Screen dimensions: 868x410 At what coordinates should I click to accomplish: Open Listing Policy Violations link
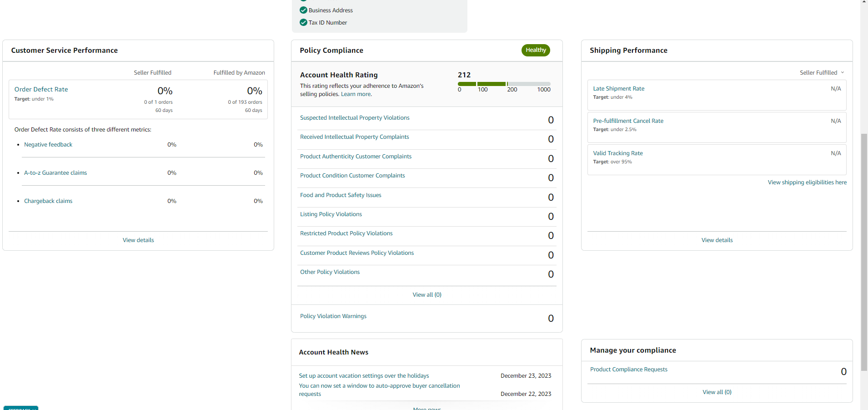pyautogui.click(x=331, y=214)
